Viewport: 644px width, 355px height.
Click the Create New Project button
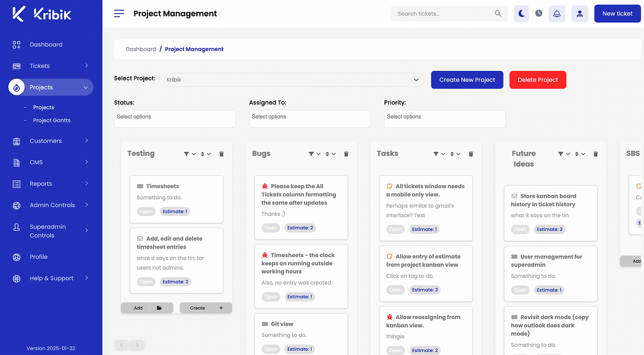tap(467, 80)
